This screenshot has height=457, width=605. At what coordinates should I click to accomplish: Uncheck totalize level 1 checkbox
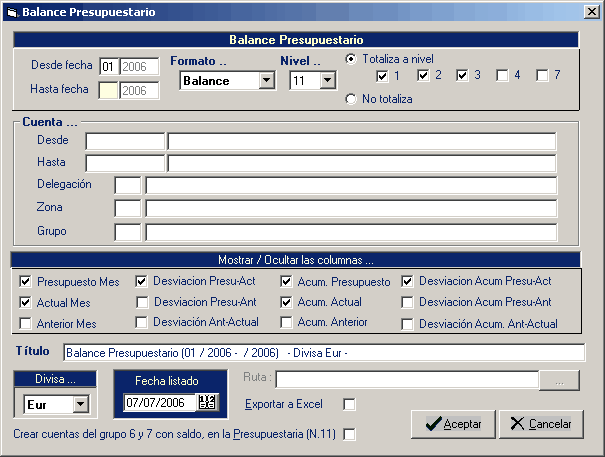[382, 76]
